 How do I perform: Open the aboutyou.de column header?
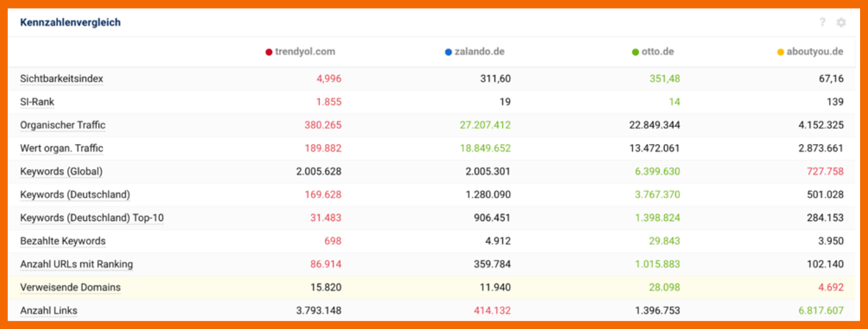(815, 52)
